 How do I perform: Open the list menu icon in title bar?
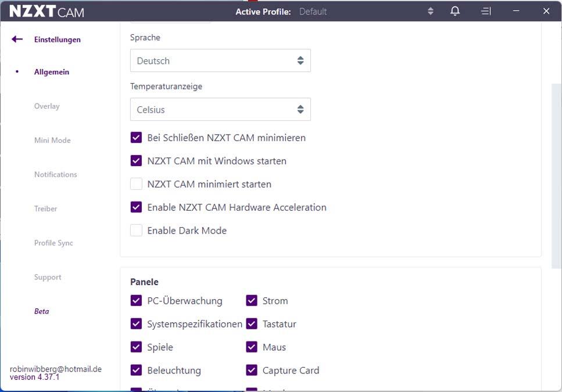point(486,11)
